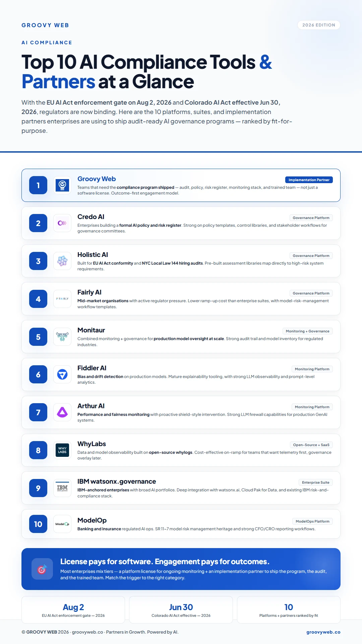
Task: Click the Fiddler AI heading
Action: coord(92,368)
